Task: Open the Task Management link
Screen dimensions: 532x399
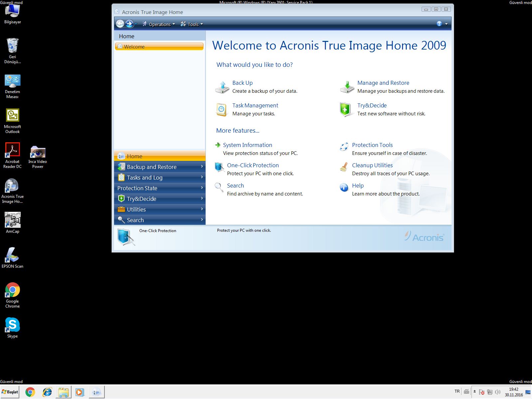Action: point(255,105)
